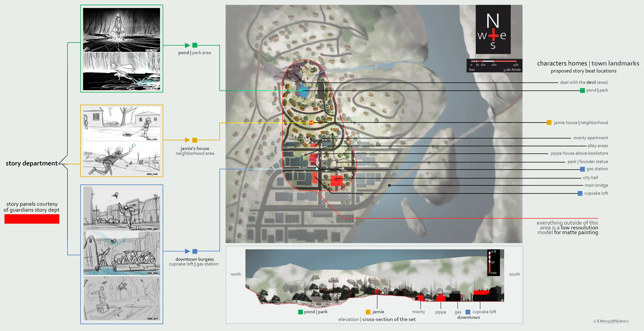
Task: Click the red cupcake loft building in cross-section
Action: (481, 293)
